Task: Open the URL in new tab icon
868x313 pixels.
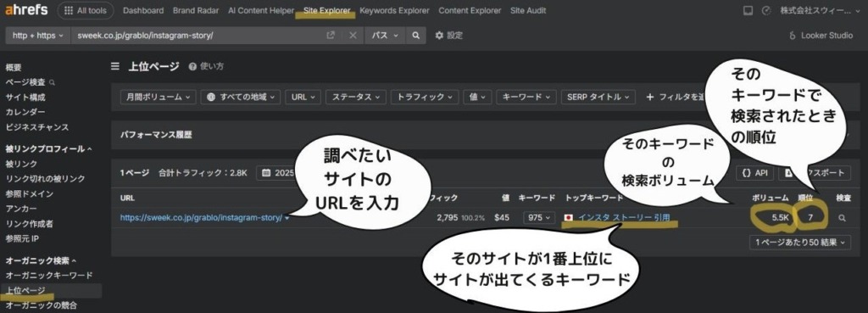Action: pyautogui.click(x=331, y=36)
